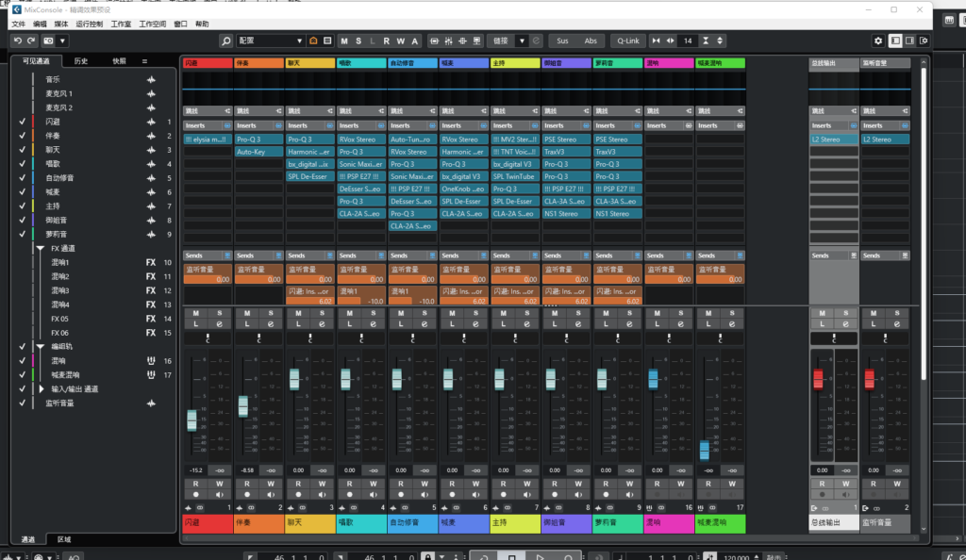Collapse the 编组轨 folder in channel list

(39, 346)
